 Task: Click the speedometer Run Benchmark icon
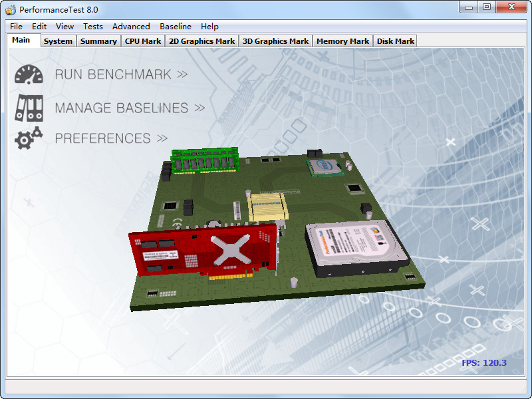click(29, 74)
